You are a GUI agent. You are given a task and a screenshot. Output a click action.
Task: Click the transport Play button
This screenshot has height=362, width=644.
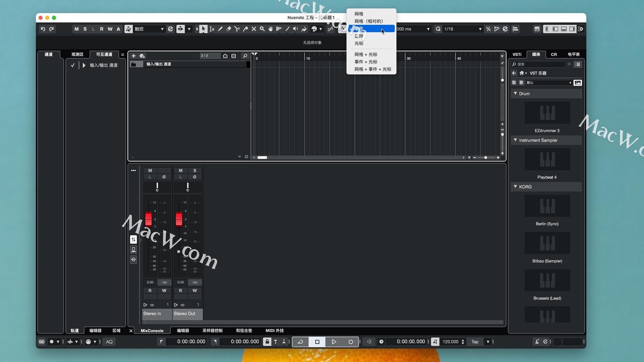click(x=334, y=342)
